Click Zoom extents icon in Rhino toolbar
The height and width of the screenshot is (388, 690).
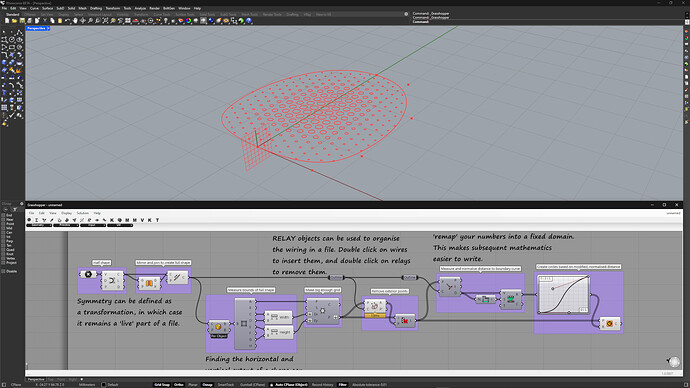point(105,21)
